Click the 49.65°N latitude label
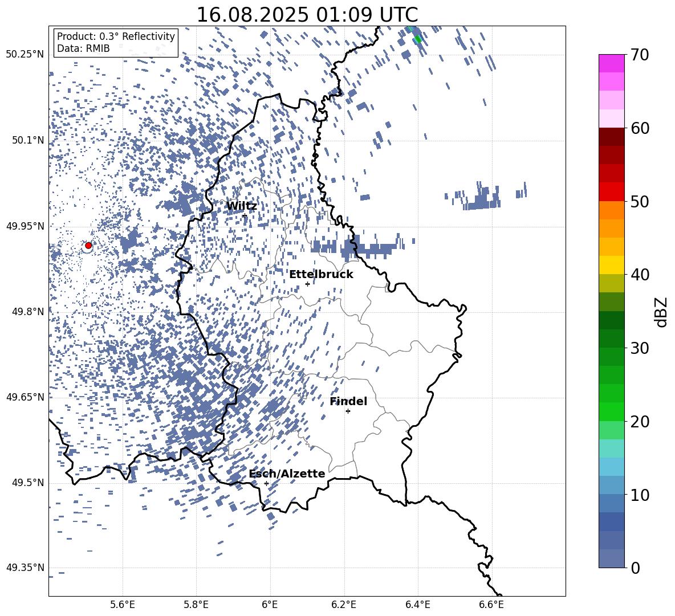675x616 pixels. 25,397
